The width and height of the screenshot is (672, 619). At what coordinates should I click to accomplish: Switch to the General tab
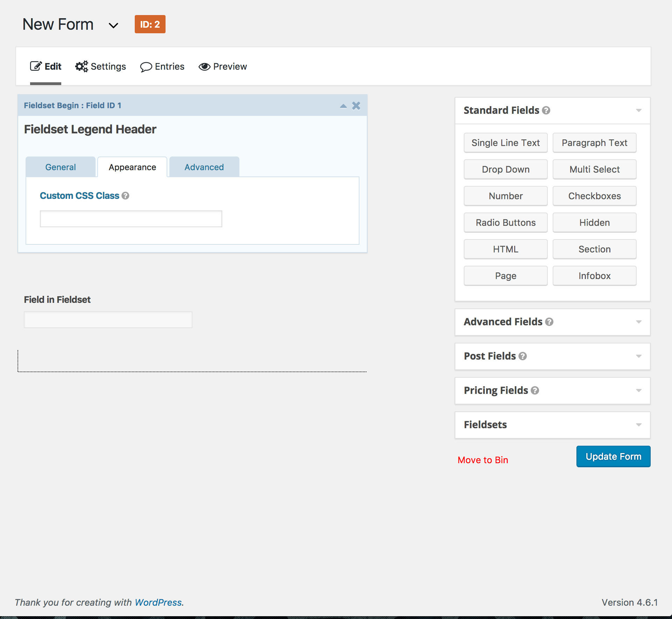pyautogui.click(x=61, y=167)
